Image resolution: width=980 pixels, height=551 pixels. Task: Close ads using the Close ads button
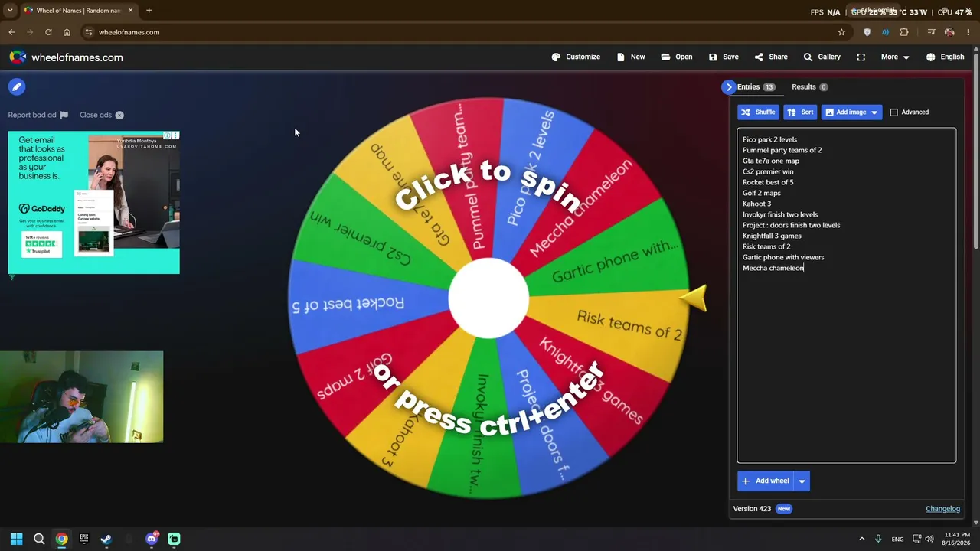pyautogui.click(x=102, y=115)
